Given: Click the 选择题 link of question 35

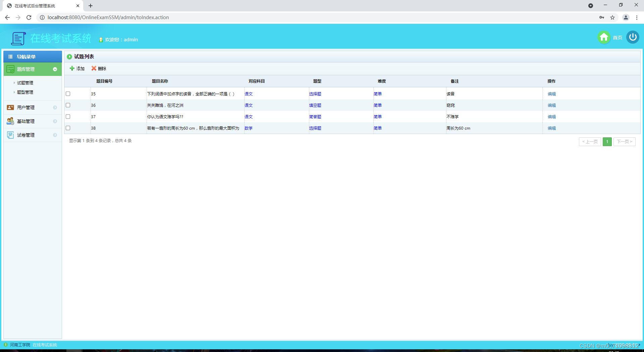Looking at the screenshot, I should click(315, 94).
